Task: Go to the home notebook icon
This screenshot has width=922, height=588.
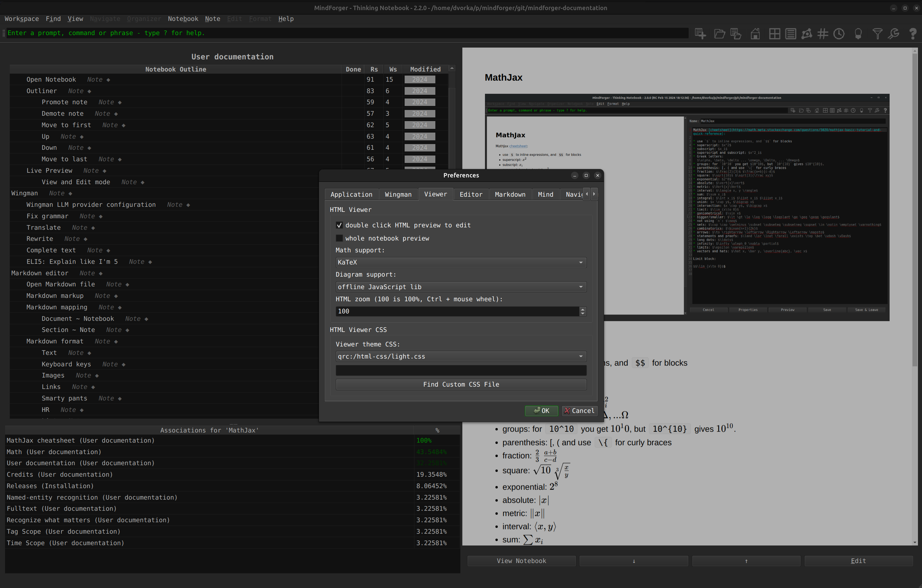Action: click(755, 34)
